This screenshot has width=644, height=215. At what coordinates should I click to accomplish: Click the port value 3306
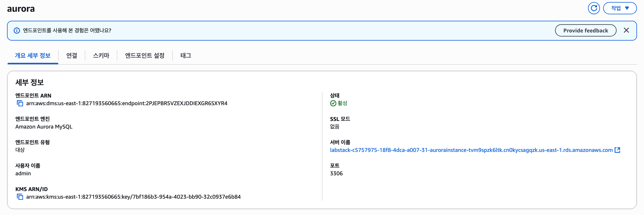click(x=336, y=173)
